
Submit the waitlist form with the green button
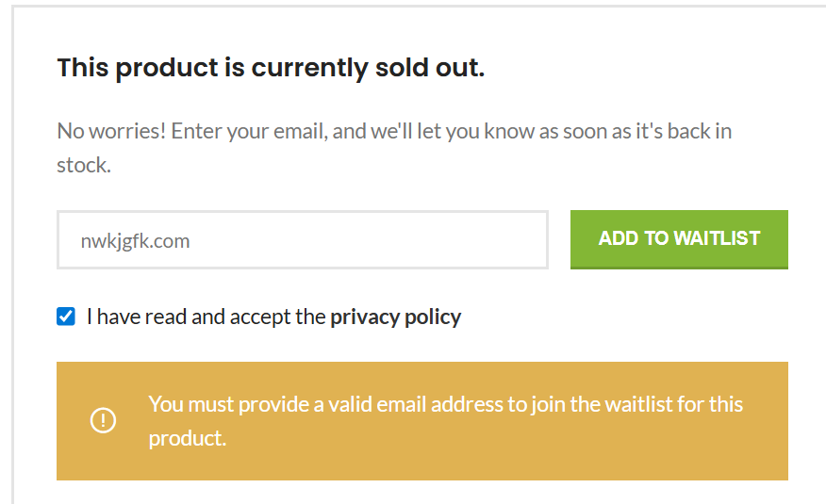pos(679,239)
